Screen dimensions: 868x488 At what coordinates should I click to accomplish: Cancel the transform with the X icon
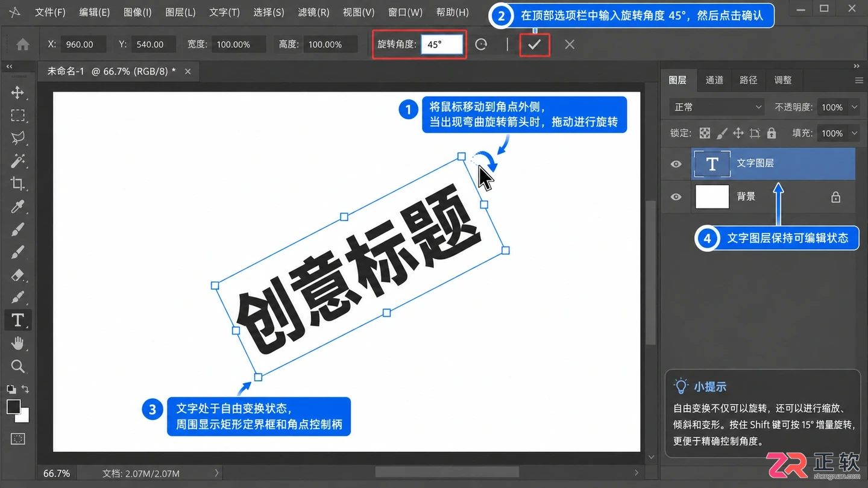click(x=570, y=45)
